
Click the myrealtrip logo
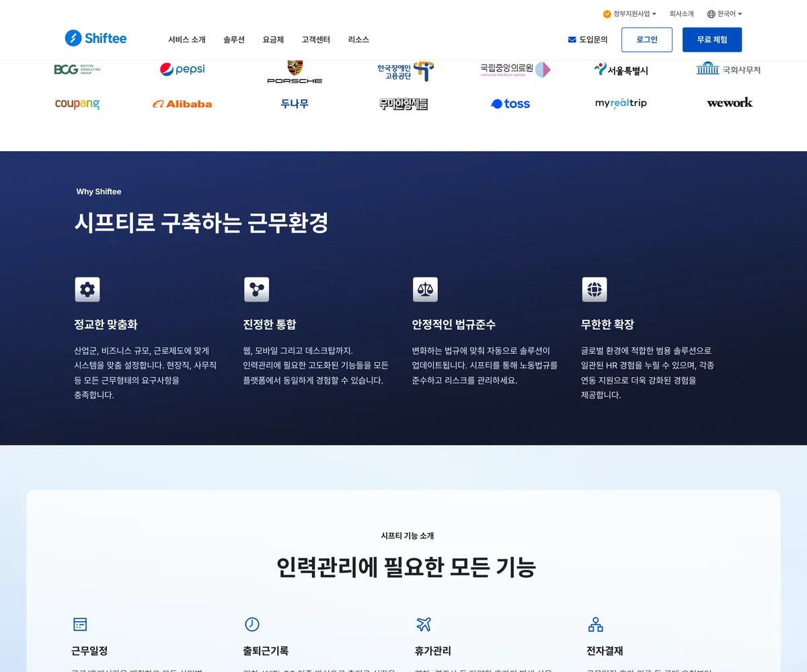coord(621,103)
